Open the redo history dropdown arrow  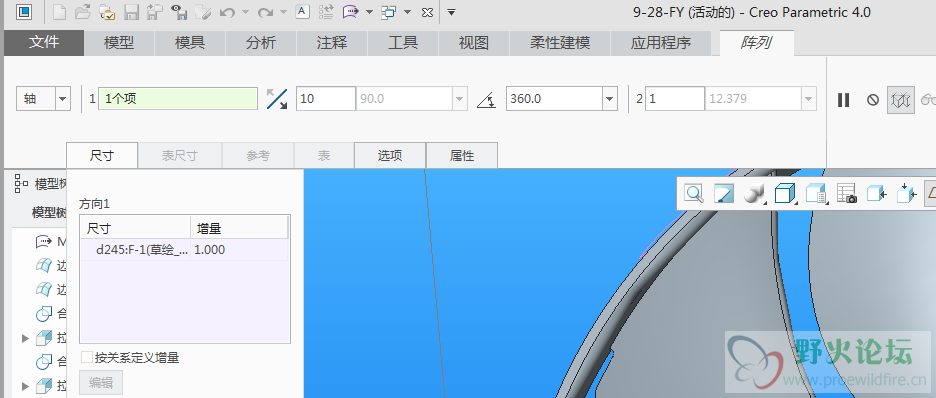click(x=284, y=12)
